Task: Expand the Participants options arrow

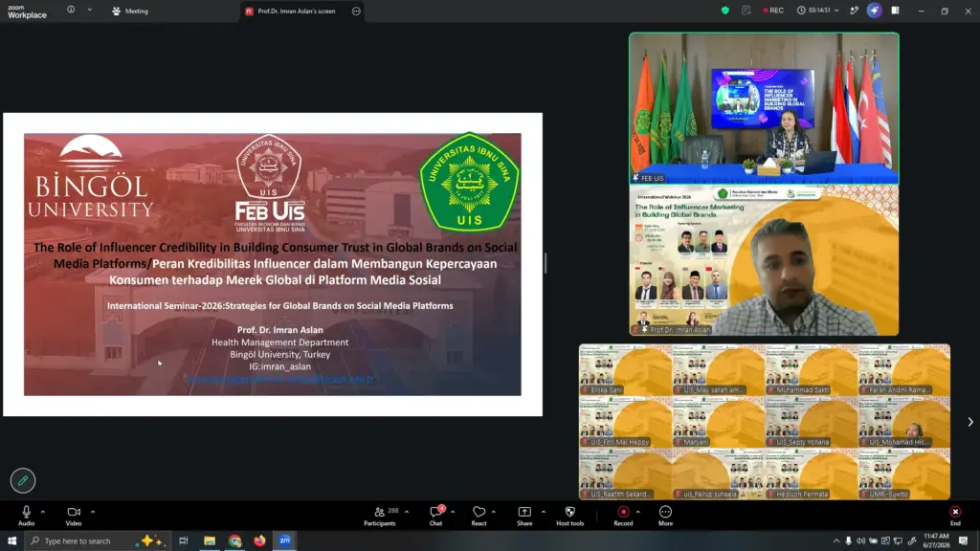Action: click(x=407, y=513)
